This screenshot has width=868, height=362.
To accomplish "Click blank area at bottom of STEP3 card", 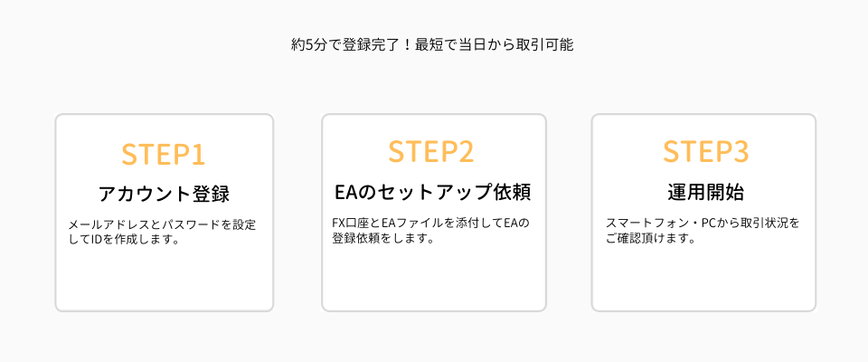I will [703, 285].
